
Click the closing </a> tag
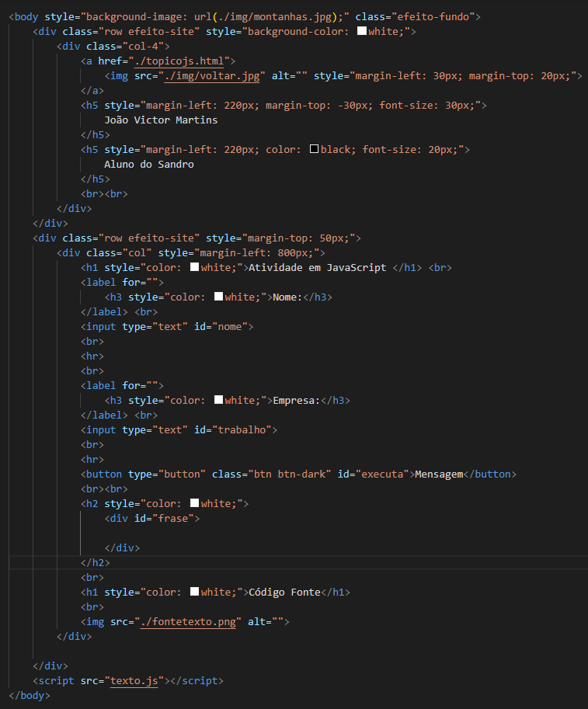click(92, 91)
